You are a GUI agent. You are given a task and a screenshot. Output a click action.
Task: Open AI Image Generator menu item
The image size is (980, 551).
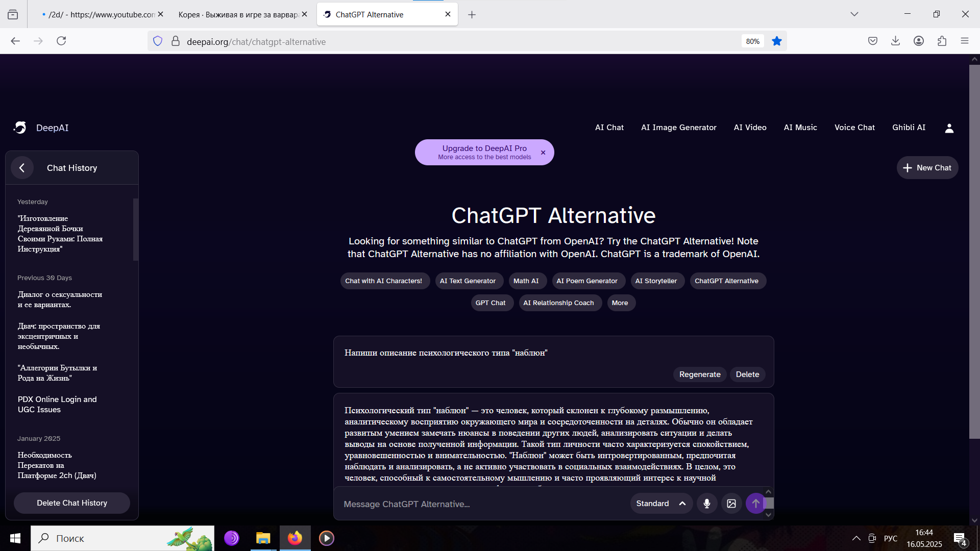[x=678, y=128]
